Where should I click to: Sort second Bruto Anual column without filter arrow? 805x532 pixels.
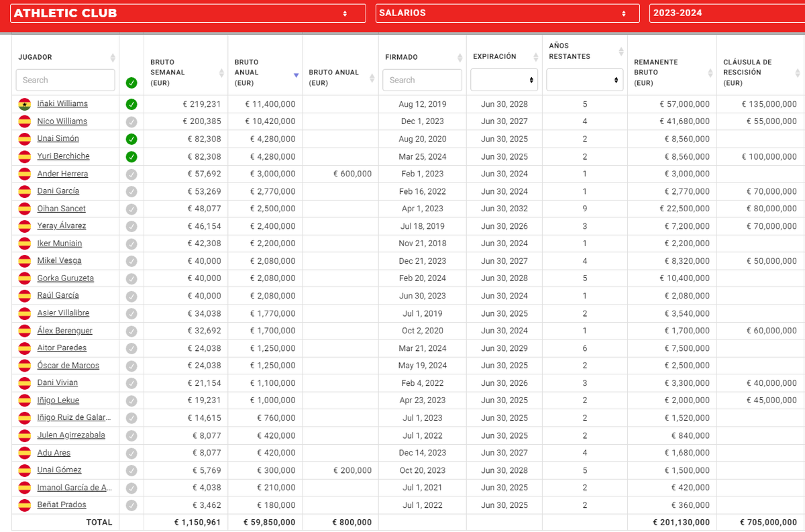[372, 78]
